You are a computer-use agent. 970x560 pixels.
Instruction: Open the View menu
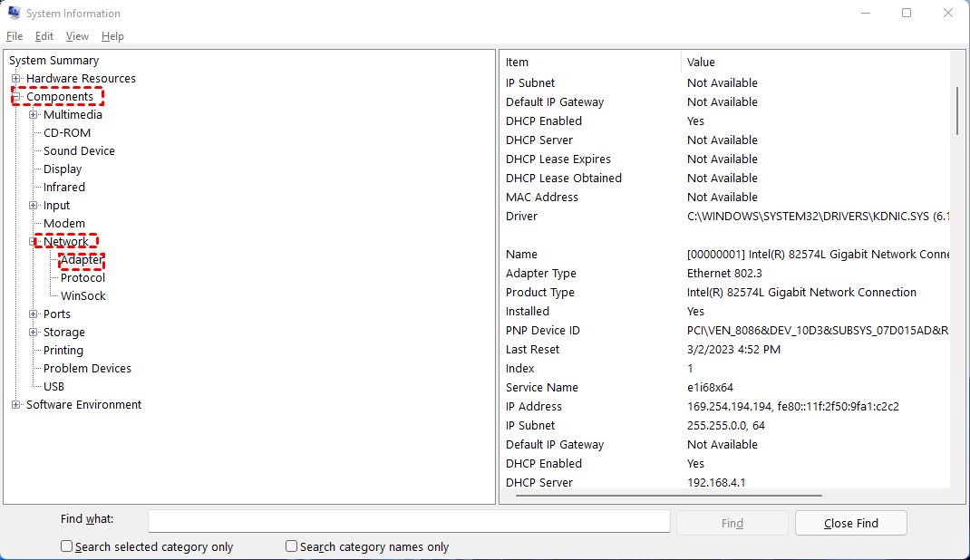(x=77, y=36)
